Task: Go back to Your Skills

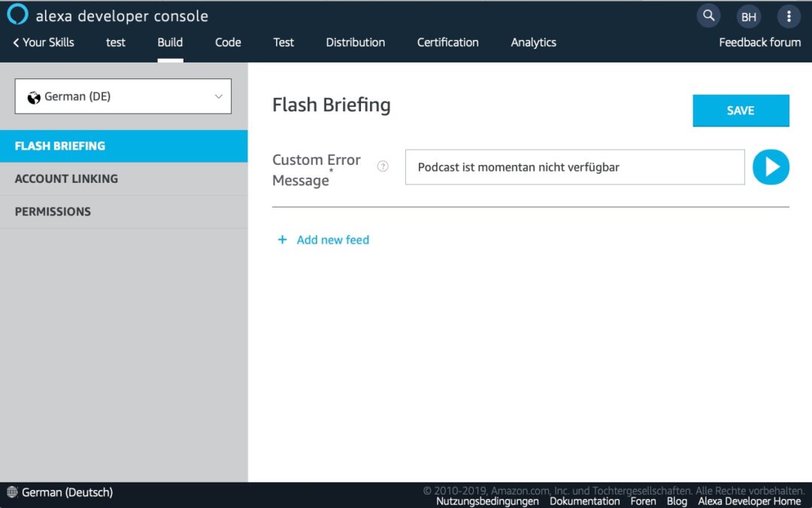Action: click(x=44, y=42)
